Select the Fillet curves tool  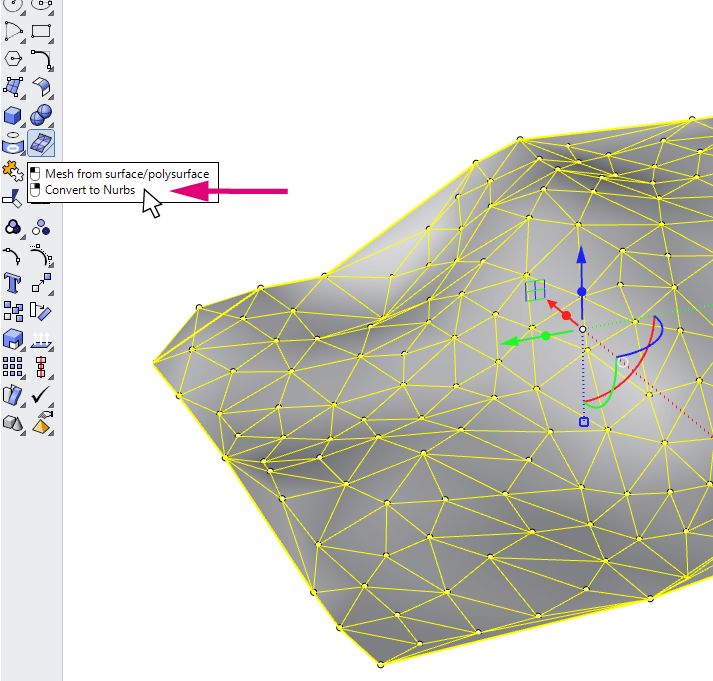[41, 60]
